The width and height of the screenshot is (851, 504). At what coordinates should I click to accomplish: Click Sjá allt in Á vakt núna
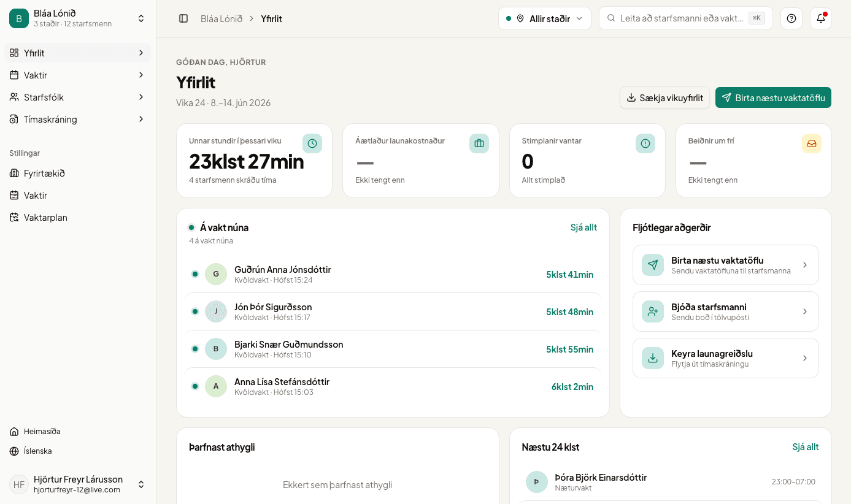pyautogui.click(x=583, y=227)
